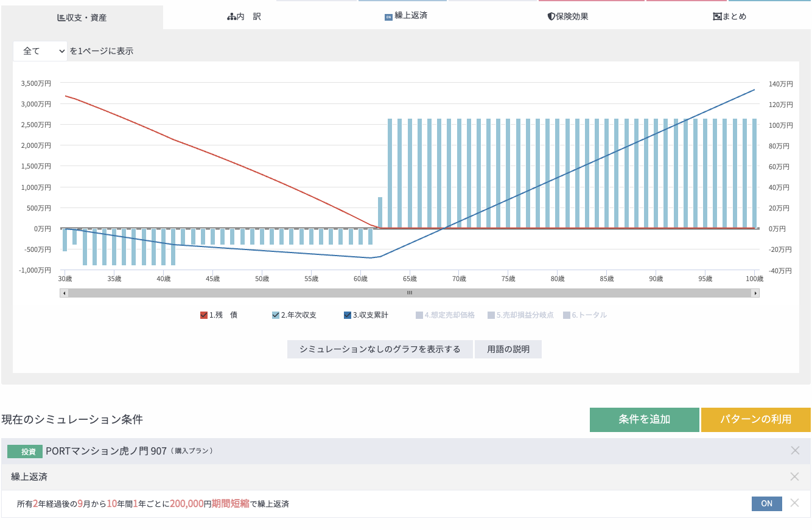This screenshot has height=530, width=812.
Task: Click the 3,500万円 left axis label
Action: (36, 83)
